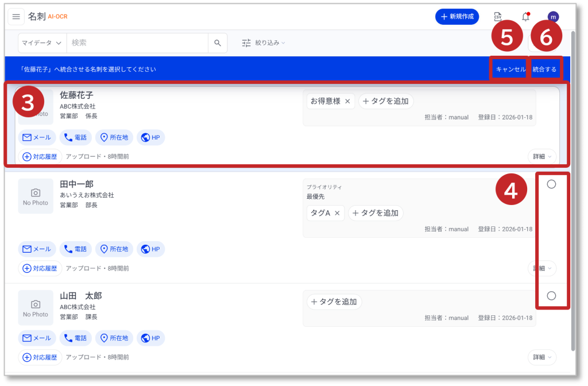Click キャンセル in the blue bar

tap(510, 69)
